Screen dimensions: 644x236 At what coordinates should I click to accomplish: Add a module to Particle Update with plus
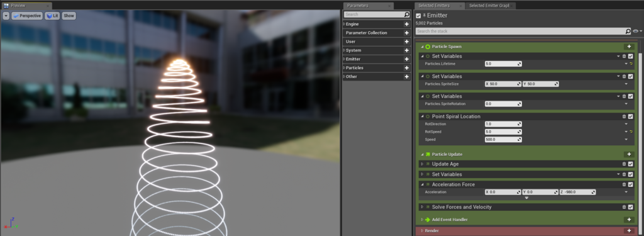[x=628, y=154]
